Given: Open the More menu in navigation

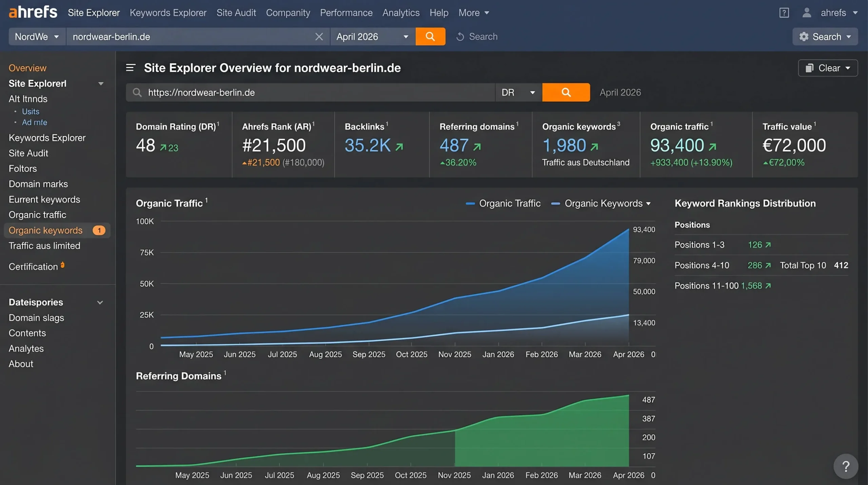Looking at the screenshot, I should [x=474, y=13].
